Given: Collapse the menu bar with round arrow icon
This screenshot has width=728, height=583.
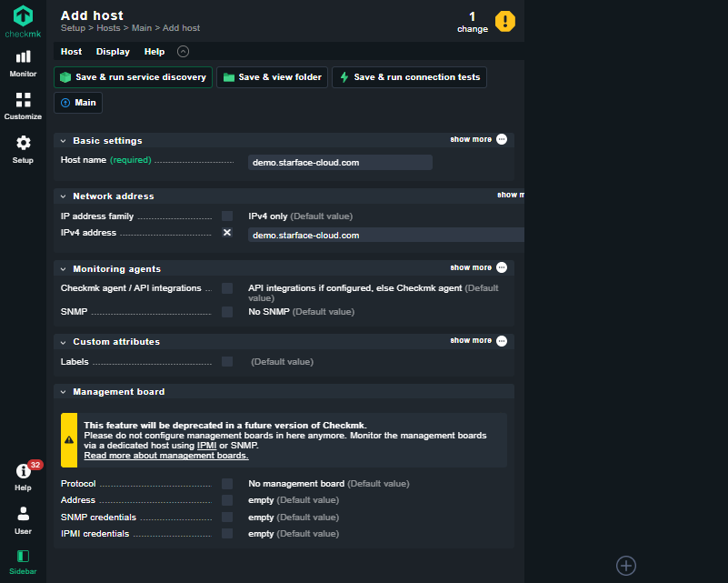Looking at the screenshot, I should coord(183,52).
